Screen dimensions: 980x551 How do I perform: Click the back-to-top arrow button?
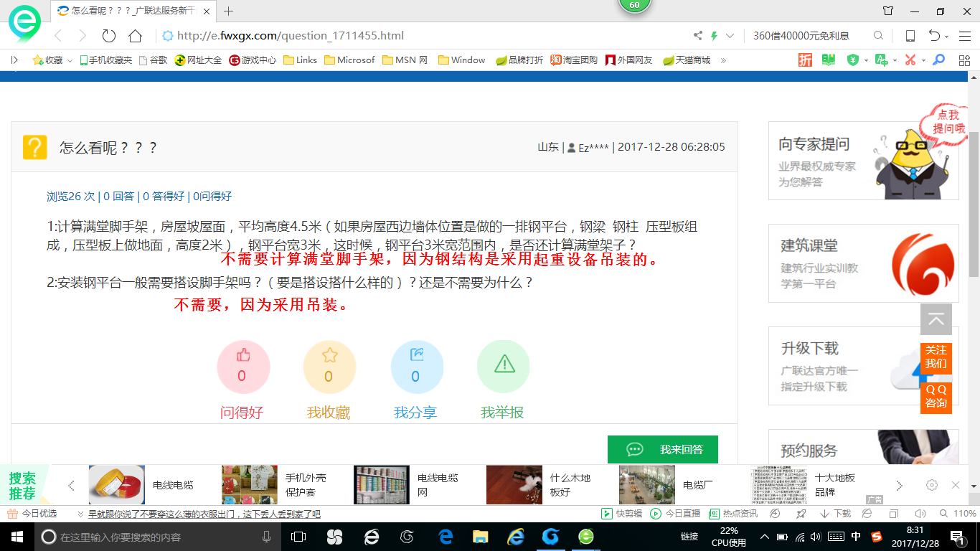936,319
